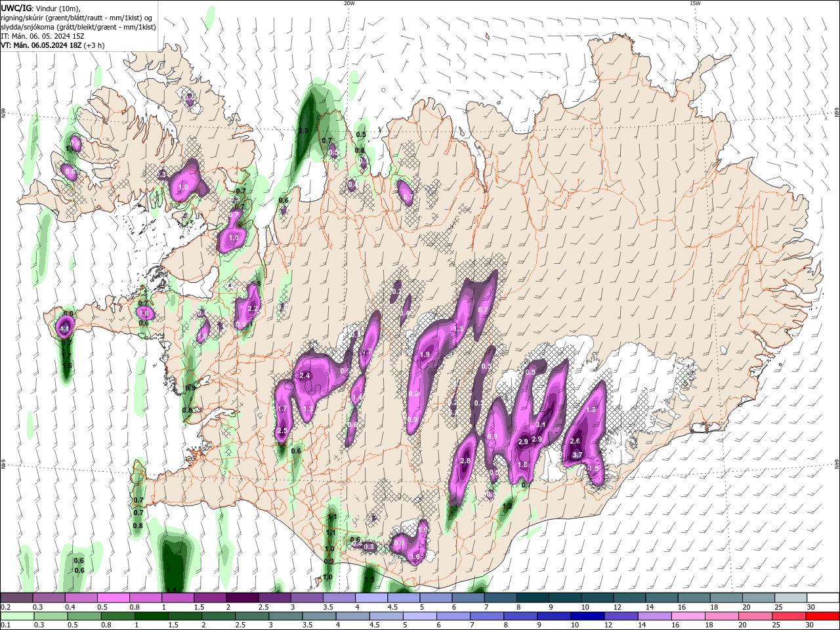Click the bright pink legend swatch between 0.5 and 0.8

(x=113, y=598)
